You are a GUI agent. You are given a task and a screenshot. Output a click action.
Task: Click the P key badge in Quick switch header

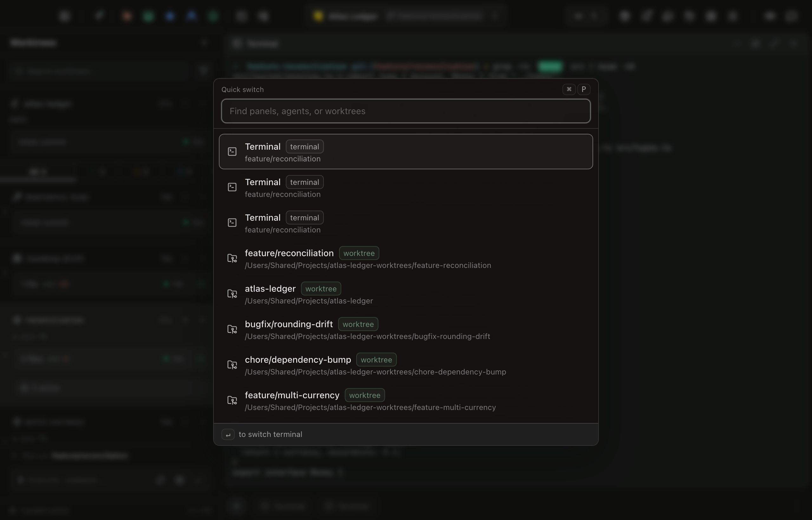coord(584,89)
